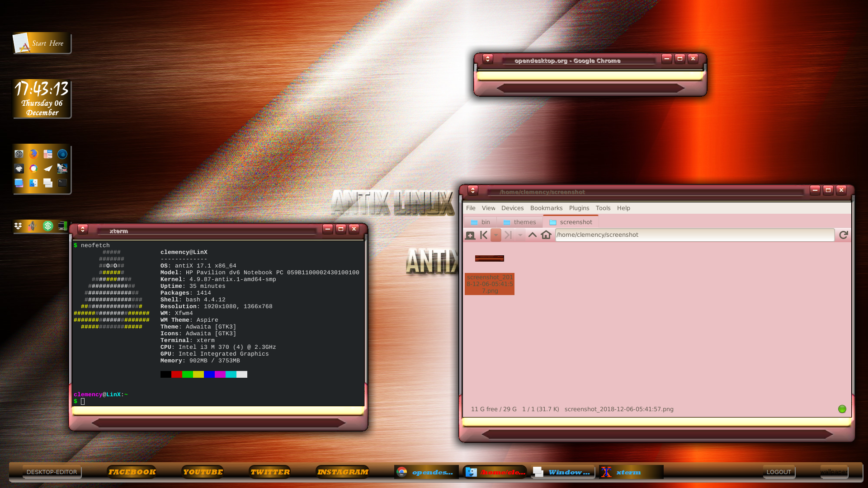The width and height of the screenshot is (868, 488).
Task: Go to home folder via house icon
Action: [546, 235]
